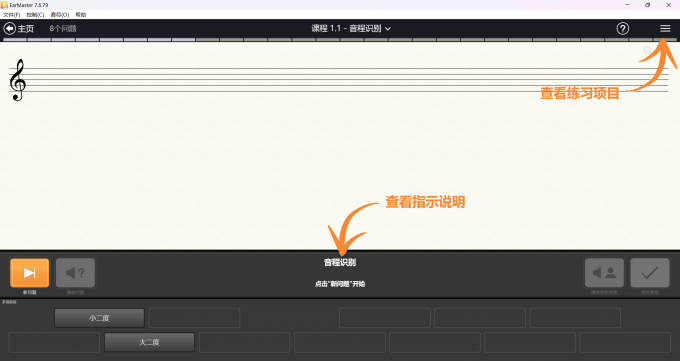Open the hamburger exercise list menu

click(665, 29)
